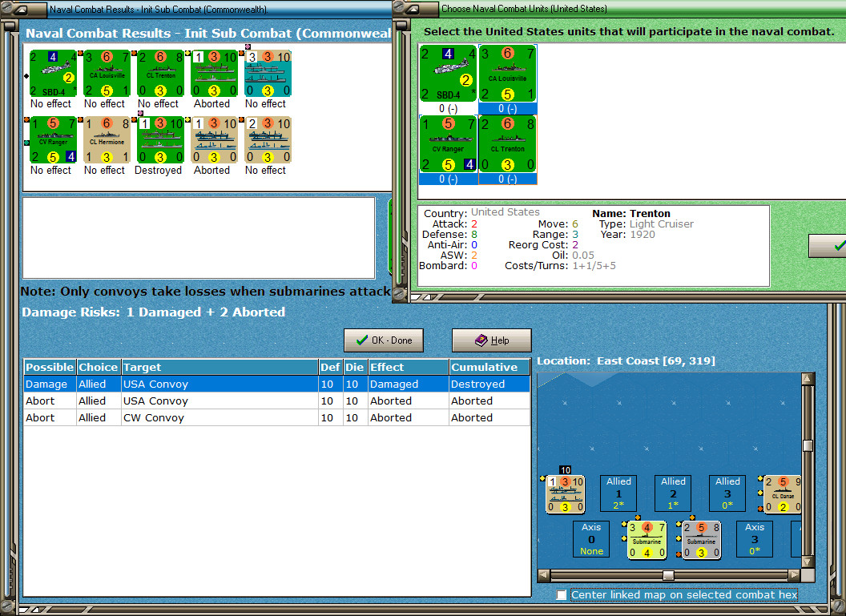Select the Abort USA Convoy row
The image size is (846, 616).
click(276, 401)
